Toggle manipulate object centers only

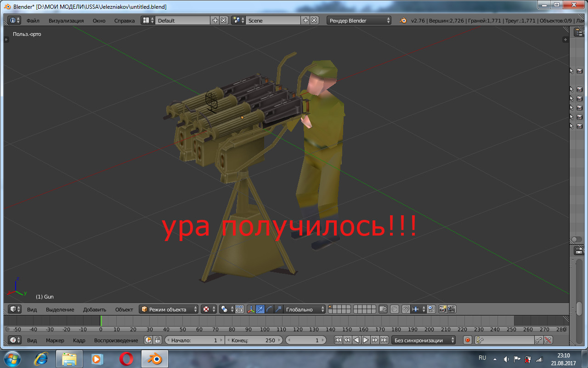(x=239, y=309)
